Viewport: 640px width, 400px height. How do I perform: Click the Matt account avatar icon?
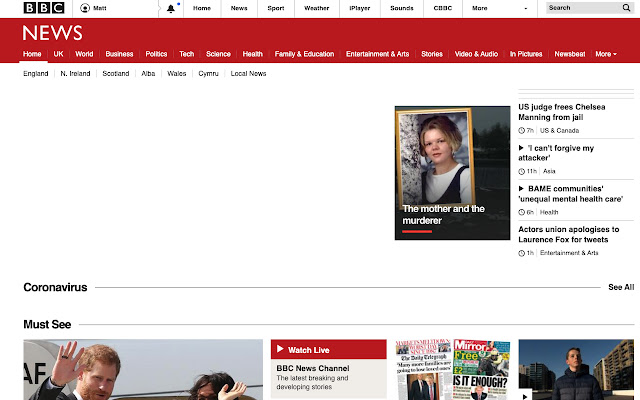(x=84, y=8)
